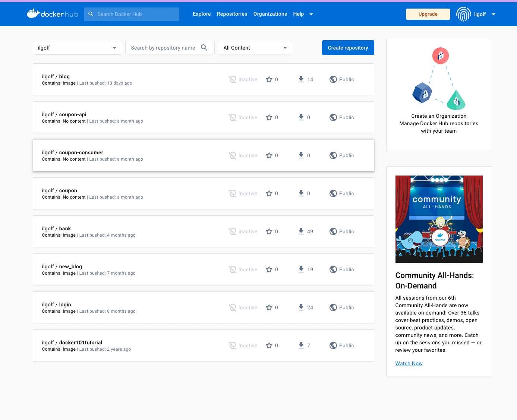Click the download icon on the blog repository
Image resolution: width=517 pixels, height=420 pixels.
301,79
